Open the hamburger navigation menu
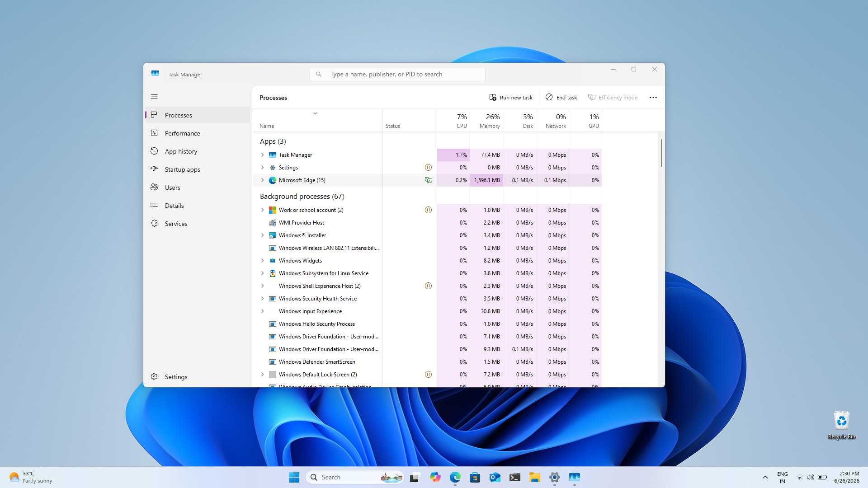Viewport: 868px width, 488px height. pyautogui.click(x=154, y=97)
